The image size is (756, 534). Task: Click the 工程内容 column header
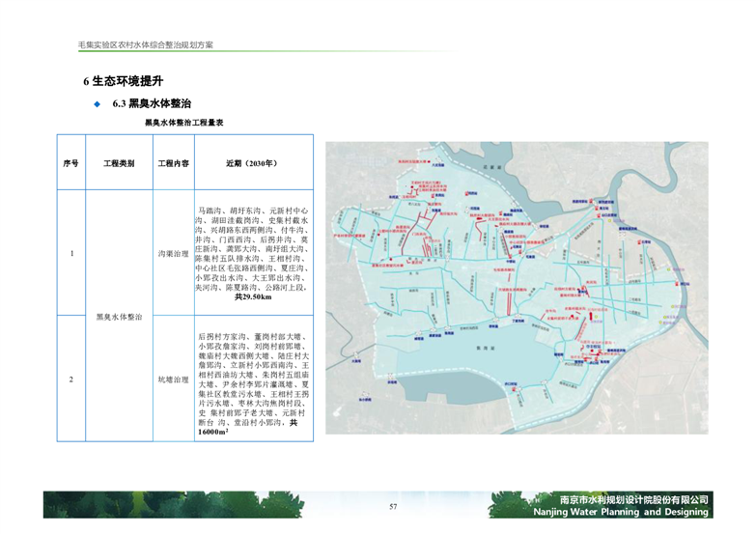[x=173, y=163]
